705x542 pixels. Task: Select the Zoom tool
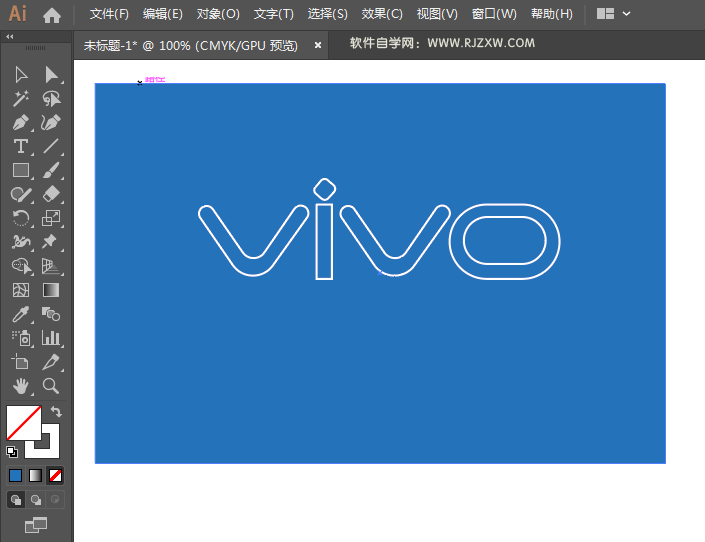point(51,386)
